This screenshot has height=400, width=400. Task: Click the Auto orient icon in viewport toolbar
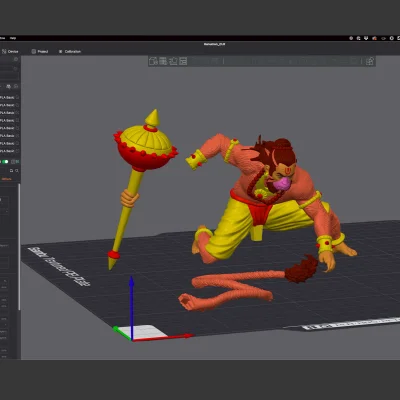(173, 61)
